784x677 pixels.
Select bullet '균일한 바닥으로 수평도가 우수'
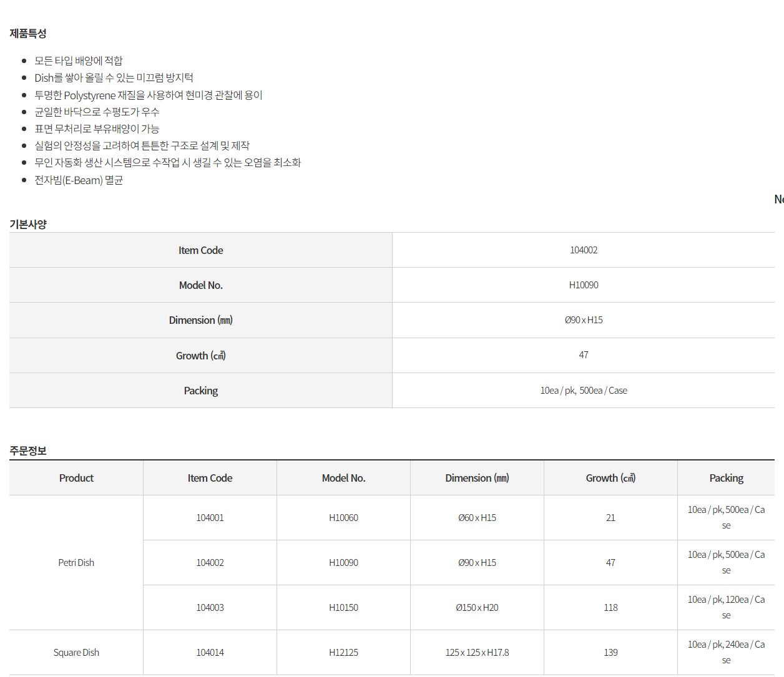97,112
